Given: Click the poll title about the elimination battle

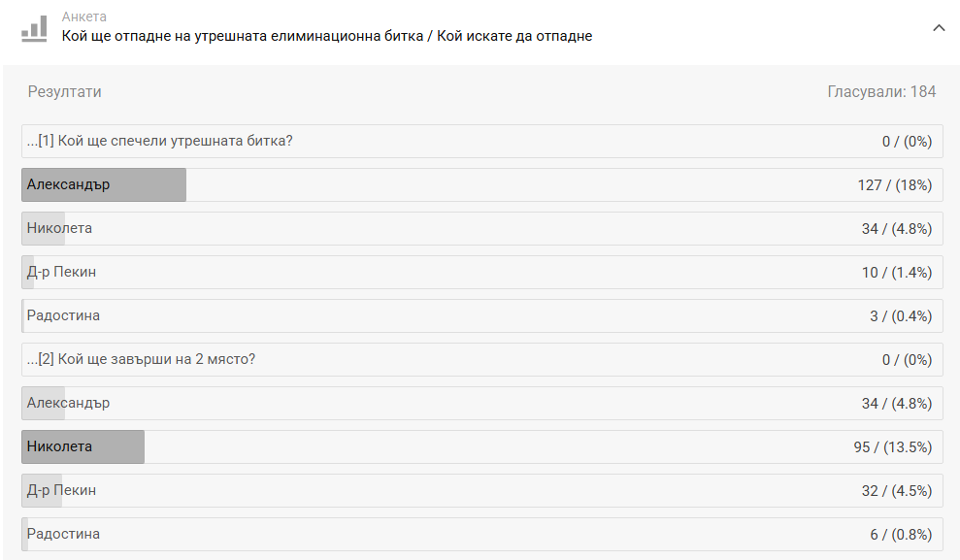Looking at the screenshot, I should click(x=327, y=37).
